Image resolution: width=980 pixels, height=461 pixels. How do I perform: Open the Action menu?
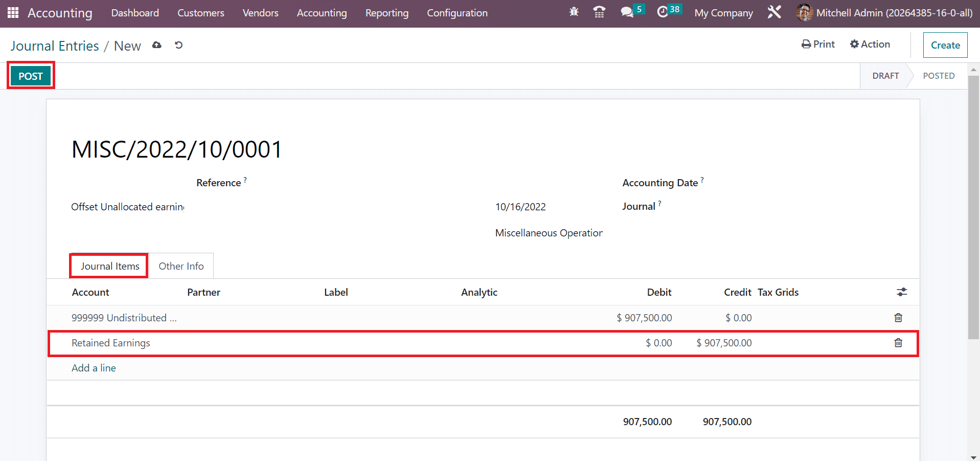[870, 45]
